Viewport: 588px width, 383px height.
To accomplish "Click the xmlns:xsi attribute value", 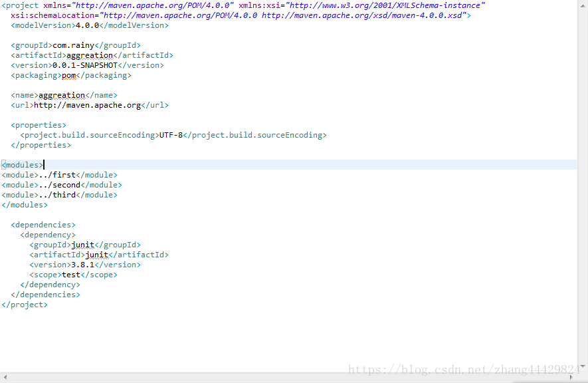I will pyautogui.click(x=385, y=5).
